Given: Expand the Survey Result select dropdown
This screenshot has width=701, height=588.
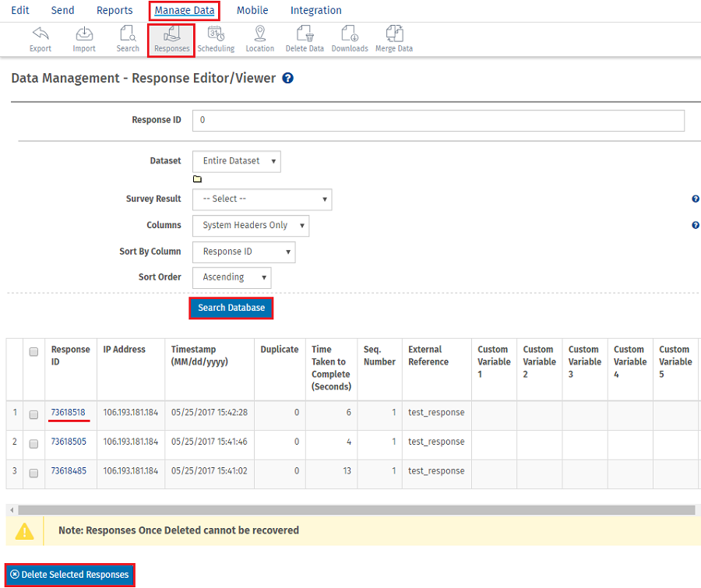Looking at the screenshot, I should [x=262, y=199].
